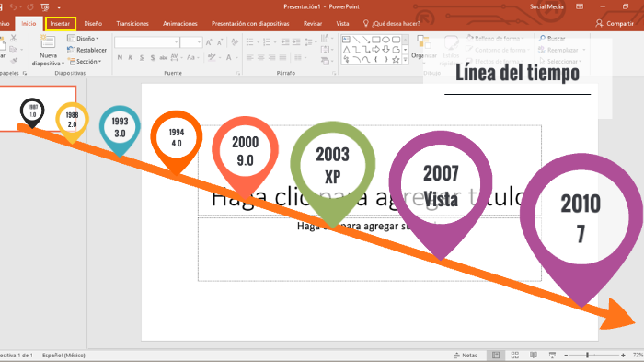Toggle bold (N) formatting
The width and height of the screenshot is (644, 362).
point(120,58)
